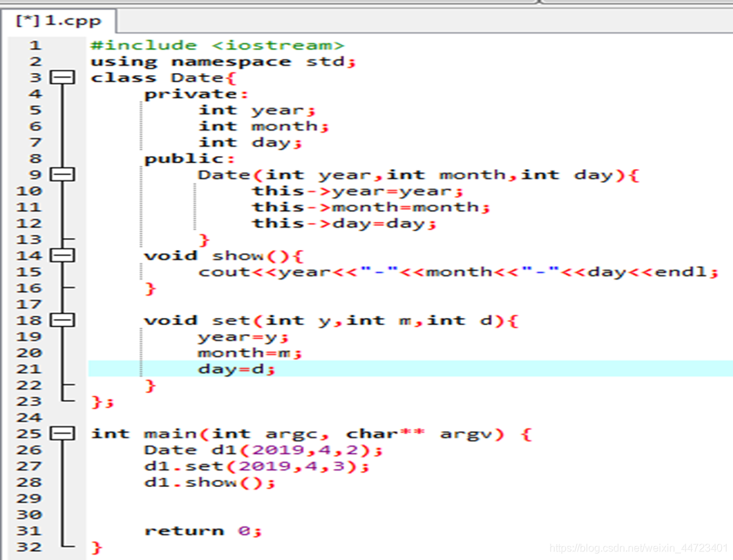Click line number 21 in the gutter
733x560 pixels.
tap(29, 369)
